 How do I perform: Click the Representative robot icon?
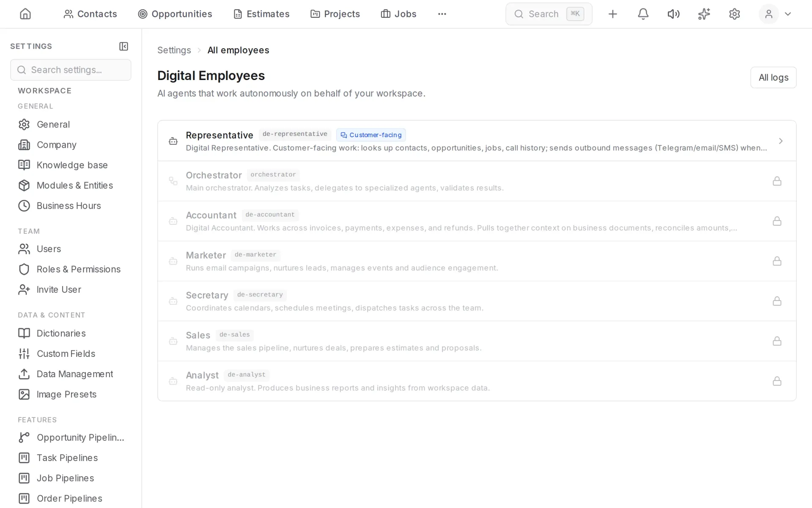[173, 141]
